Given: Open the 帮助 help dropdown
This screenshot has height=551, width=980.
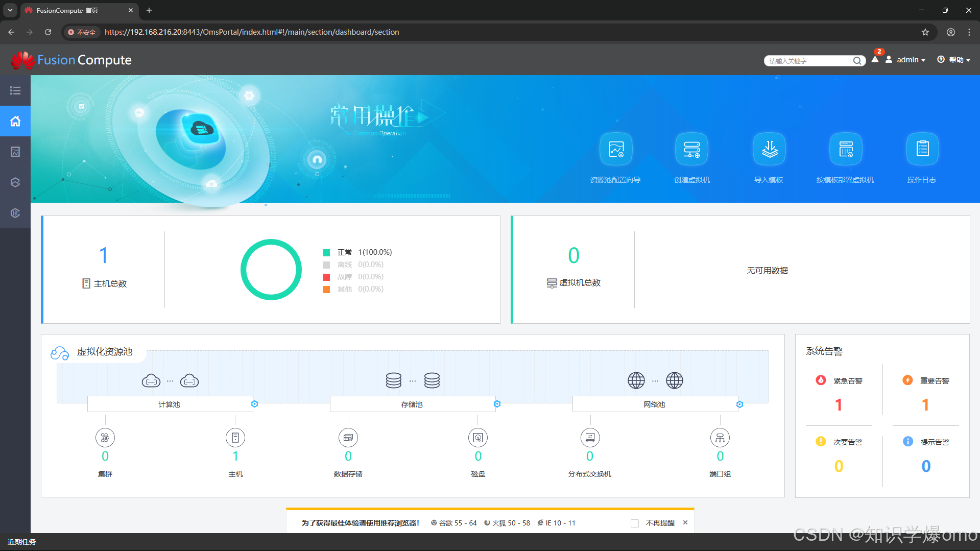Looking at the screenshot, I should (954, 60).
